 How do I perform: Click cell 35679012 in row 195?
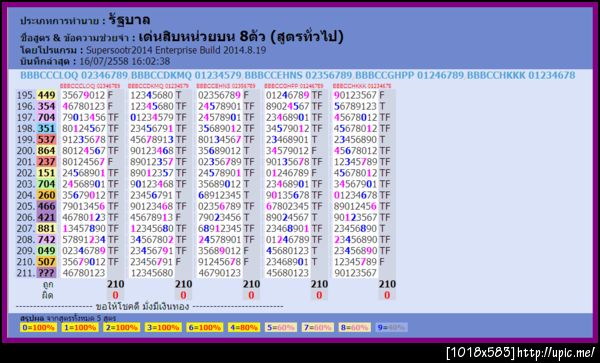click(x=84, y=95)
